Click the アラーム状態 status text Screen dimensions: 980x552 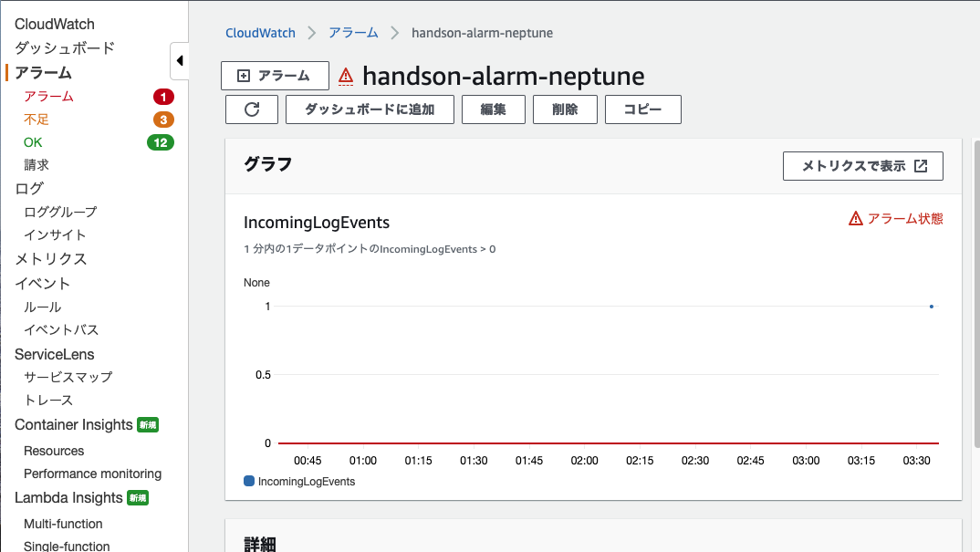[905, 218]
